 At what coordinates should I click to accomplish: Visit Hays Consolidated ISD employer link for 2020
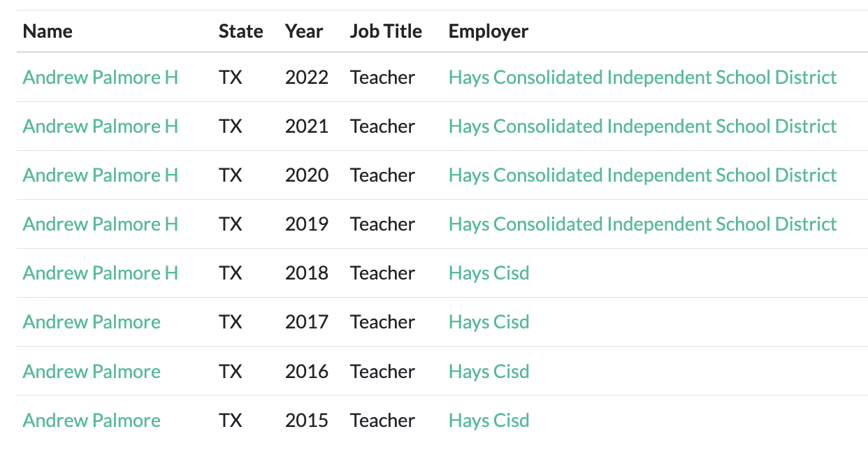tap(642, 175)
